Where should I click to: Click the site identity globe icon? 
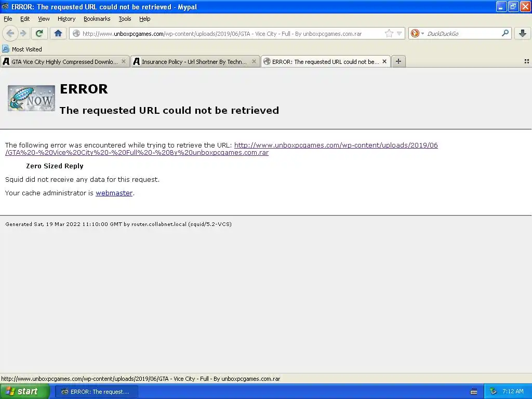76,33
